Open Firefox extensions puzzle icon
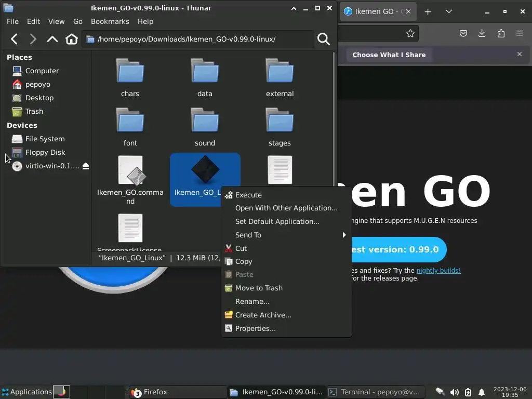Image resolution: width=532 pixels, height=399 pixels. point(501,33)
